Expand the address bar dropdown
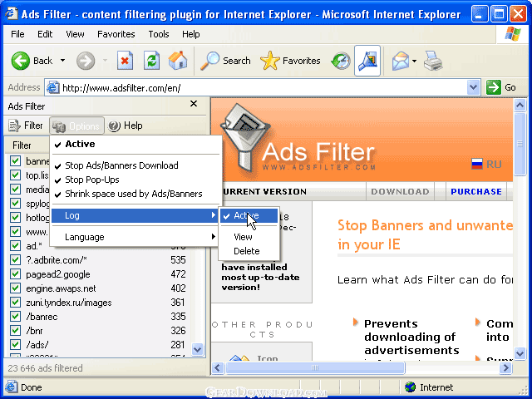 pyautogui.click(x=474, y=87)
